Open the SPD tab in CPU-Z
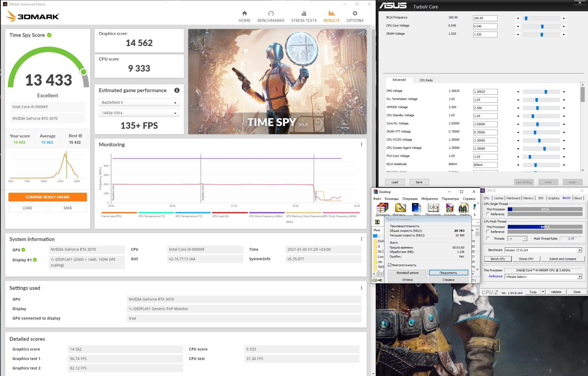The height and width of the screenshot is (376, 588). 541,198
